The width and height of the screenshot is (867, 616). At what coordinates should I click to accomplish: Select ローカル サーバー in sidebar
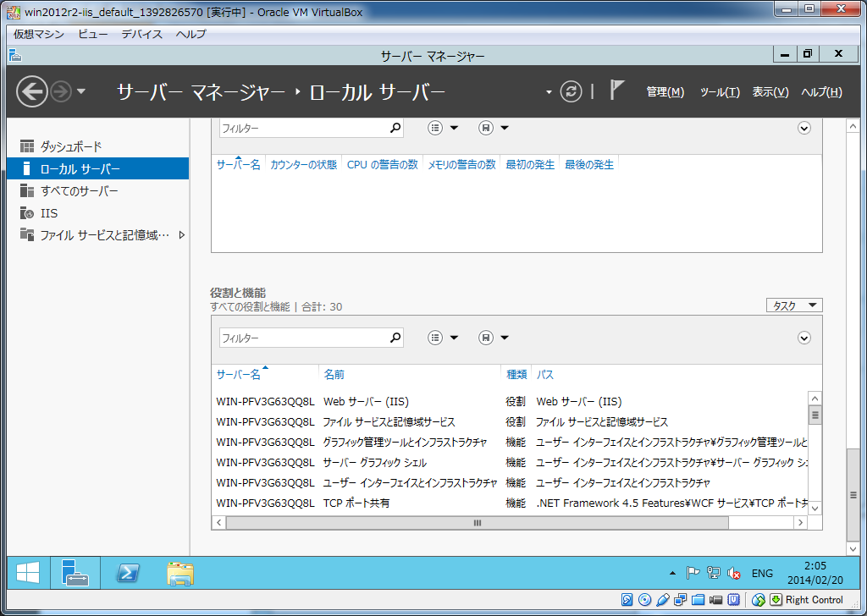[98, 168]
